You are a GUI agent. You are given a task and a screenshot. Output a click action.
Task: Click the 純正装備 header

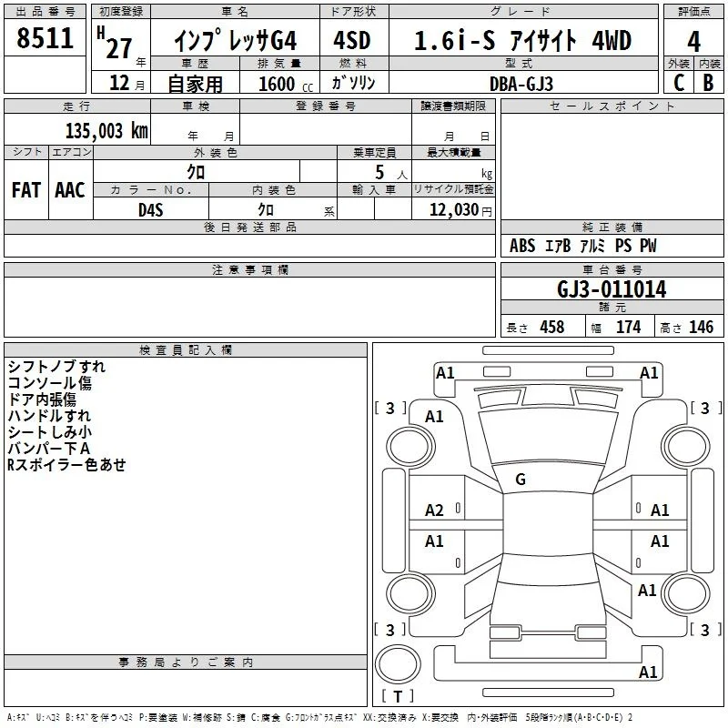[612, 227]
